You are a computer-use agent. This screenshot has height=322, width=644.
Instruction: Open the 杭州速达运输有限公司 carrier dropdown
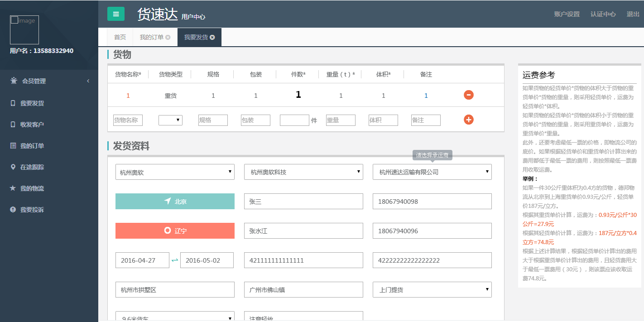[432, 172]
